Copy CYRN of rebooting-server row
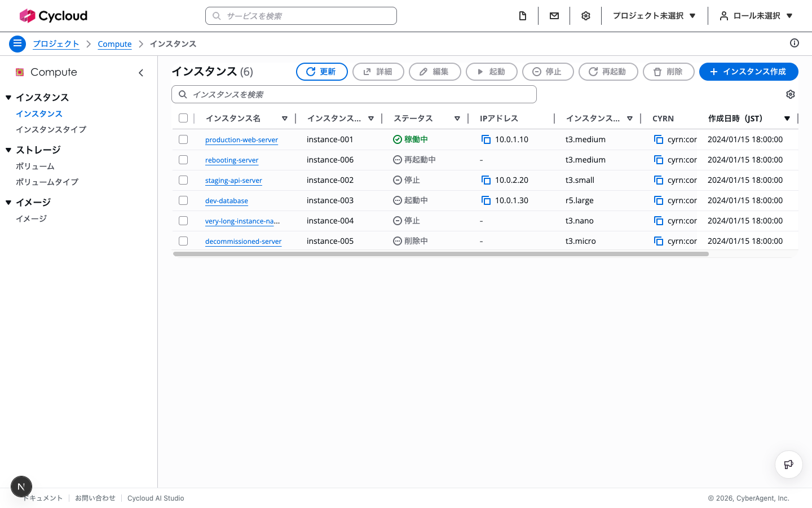This screenshot has height=508, width=812. click(659, 160)
